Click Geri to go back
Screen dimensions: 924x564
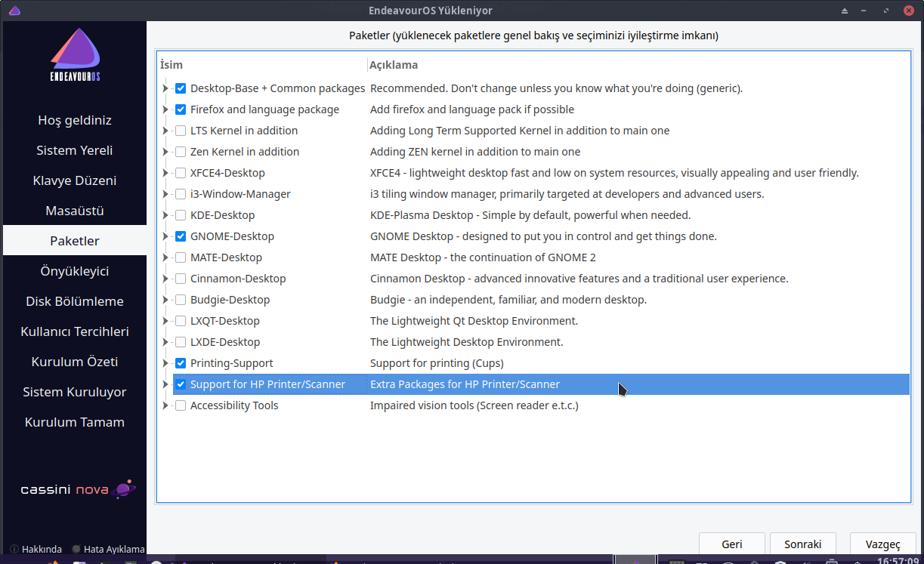coord(732,544)
